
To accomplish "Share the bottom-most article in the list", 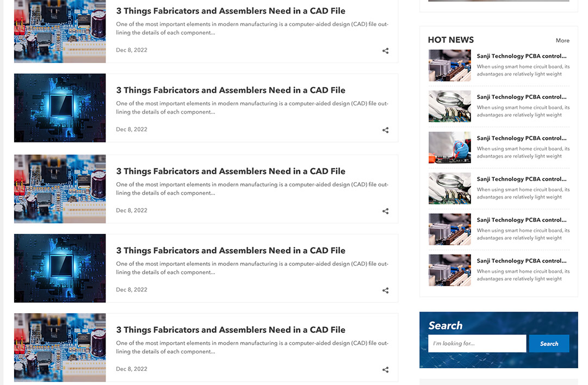I will [x=385, y=370].
